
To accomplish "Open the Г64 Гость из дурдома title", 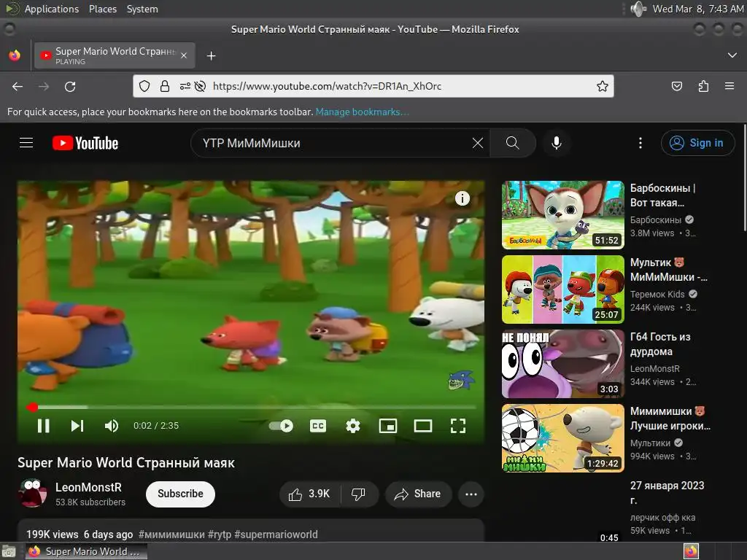I will (659, 344).
